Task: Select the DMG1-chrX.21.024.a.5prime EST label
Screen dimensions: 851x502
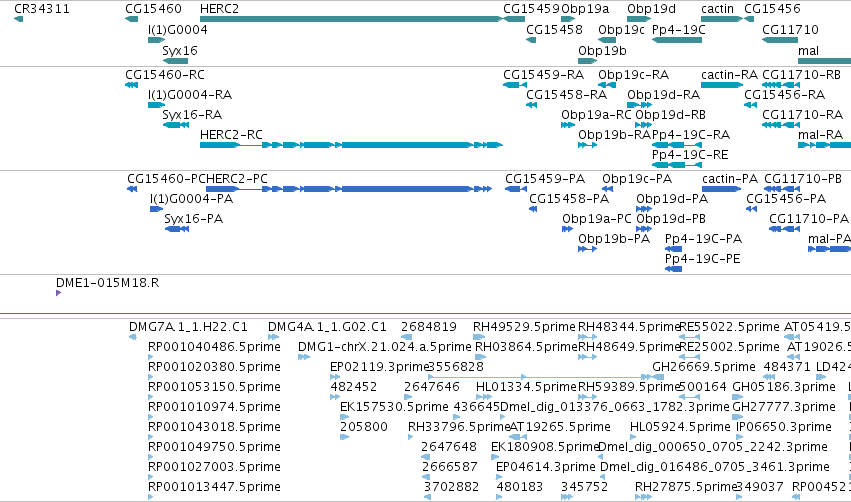Action: click(x=385, y=347)
